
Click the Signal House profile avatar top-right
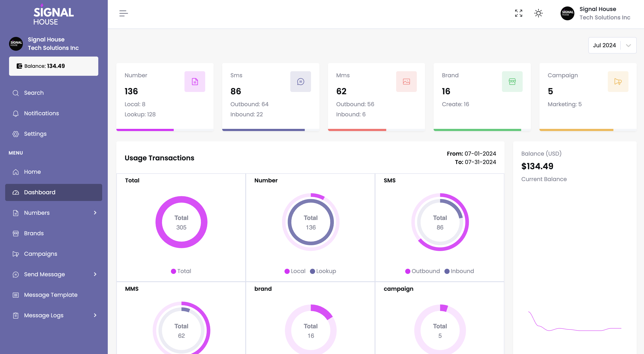567,13
